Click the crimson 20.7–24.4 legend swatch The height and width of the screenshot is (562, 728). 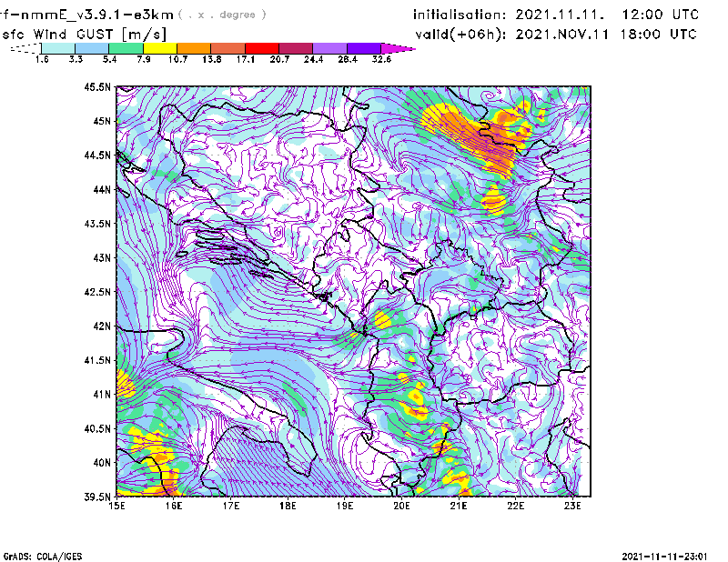tap(296, 48)
